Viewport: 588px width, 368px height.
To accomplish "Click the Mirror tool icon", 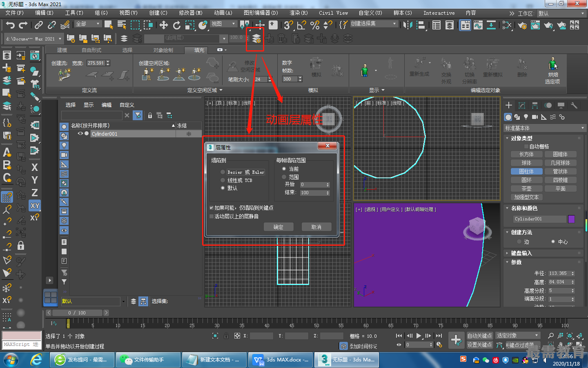I will click(x=408, y=25).
